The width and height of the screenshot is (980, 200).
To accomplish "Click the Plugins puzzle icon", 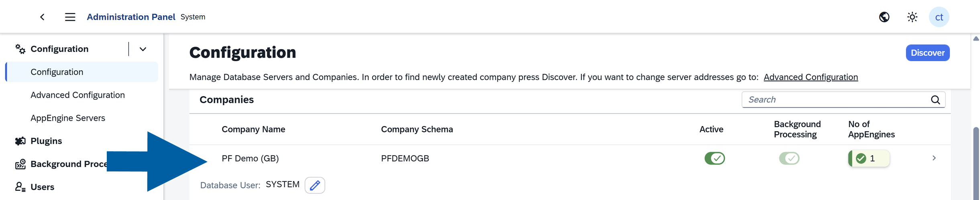I will (20, 141).
